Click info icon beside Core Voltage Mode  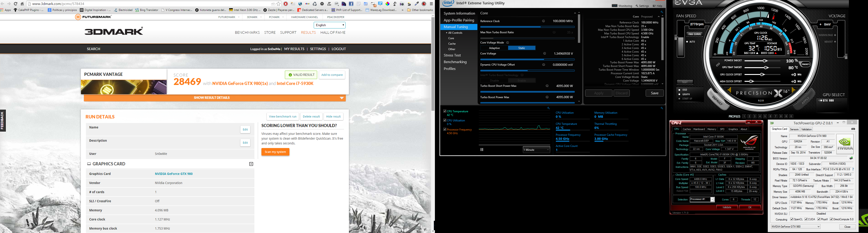coord(507,43)
